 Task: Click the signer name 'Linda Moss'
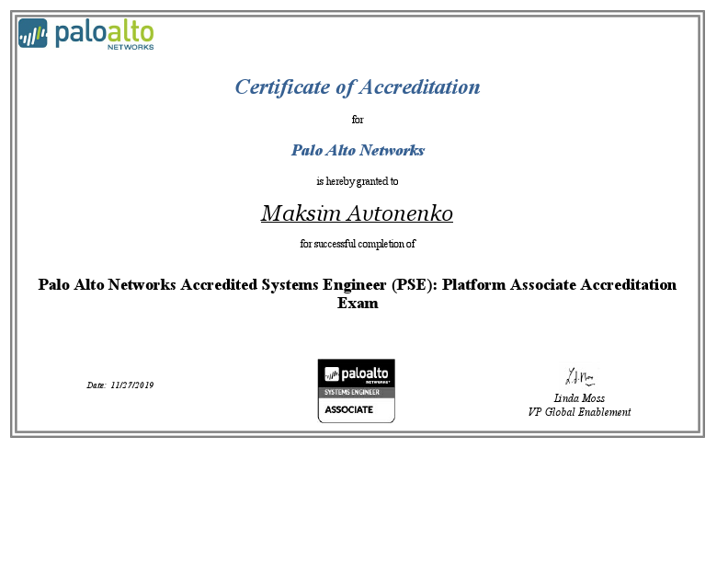[x=579, y=398]
